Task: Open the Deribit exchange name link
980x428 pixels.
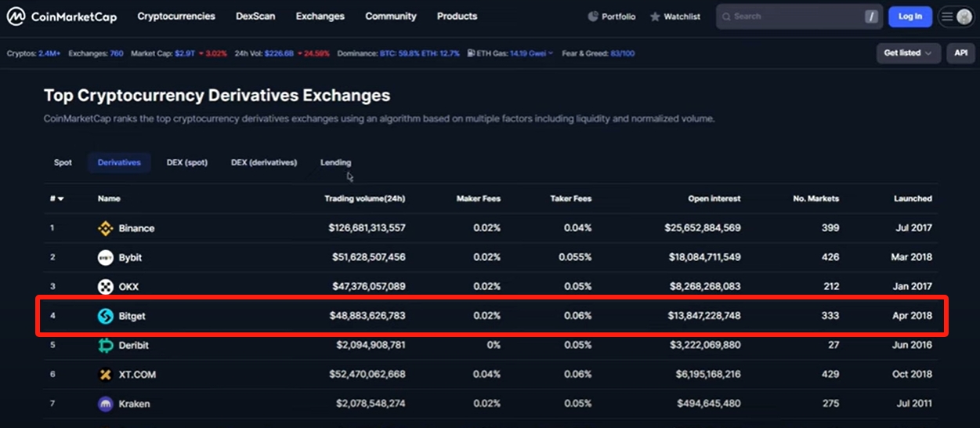Action: [x=134, y=346]
